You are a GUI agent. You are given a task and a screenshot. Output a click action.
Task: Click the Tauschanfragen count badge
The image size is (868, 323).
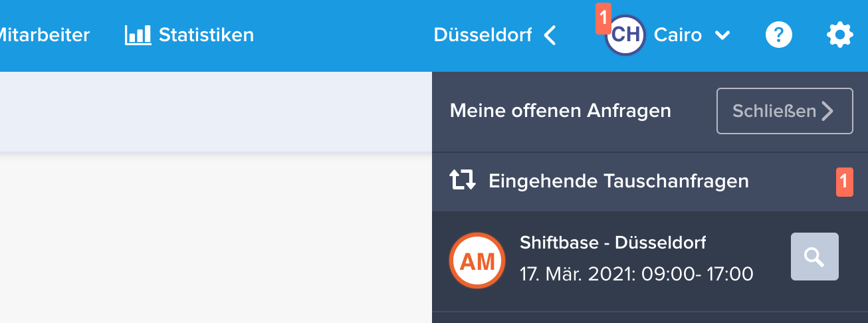[844, 181]
